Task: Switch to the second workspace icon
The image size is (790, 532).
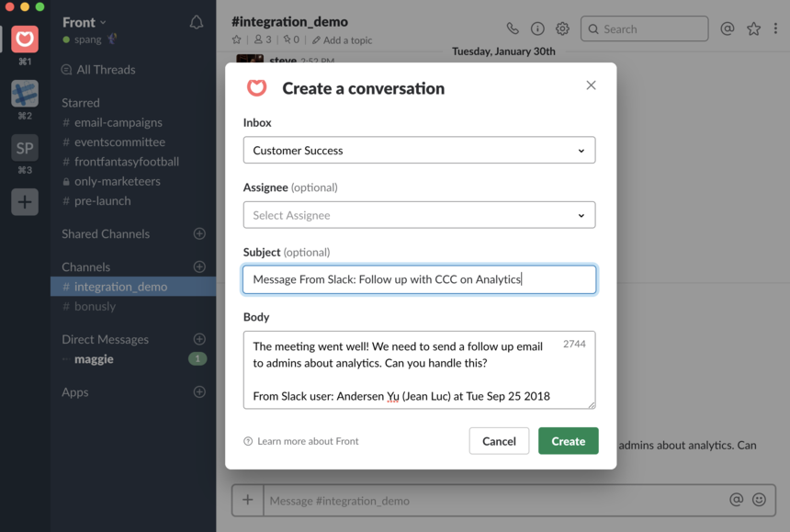Action: [25, 93]
